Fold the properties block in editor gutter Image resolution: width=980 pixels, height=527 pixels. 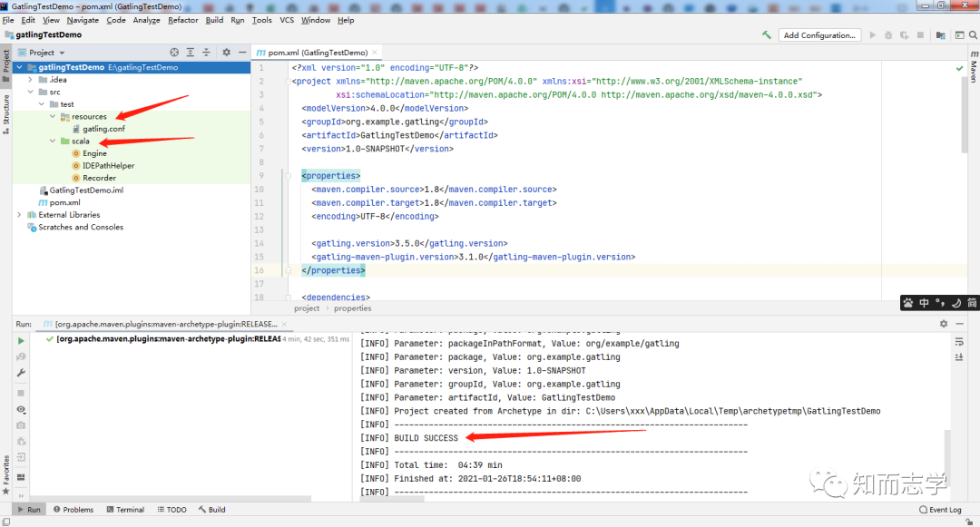pyautogui.click(x=289, y=176)
